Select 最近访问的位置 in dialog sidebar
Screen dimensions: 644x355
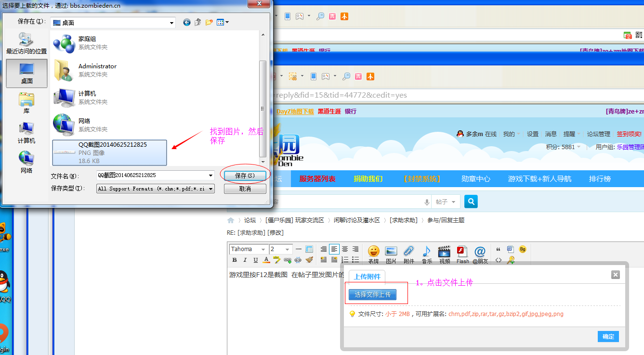tap(26, 43)
